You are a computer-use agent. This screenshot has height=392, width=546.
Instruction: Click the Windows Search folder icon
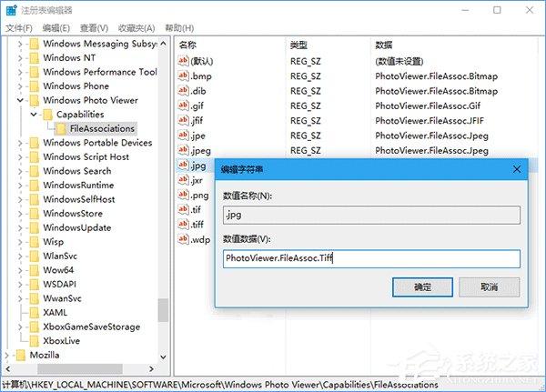point(35,171)
